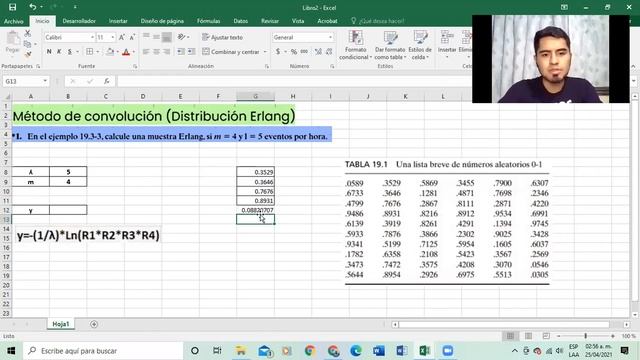Screen dimensions: 640x360
Task: Click Ajustar texto to wrap text
Action: pos(222,37)
